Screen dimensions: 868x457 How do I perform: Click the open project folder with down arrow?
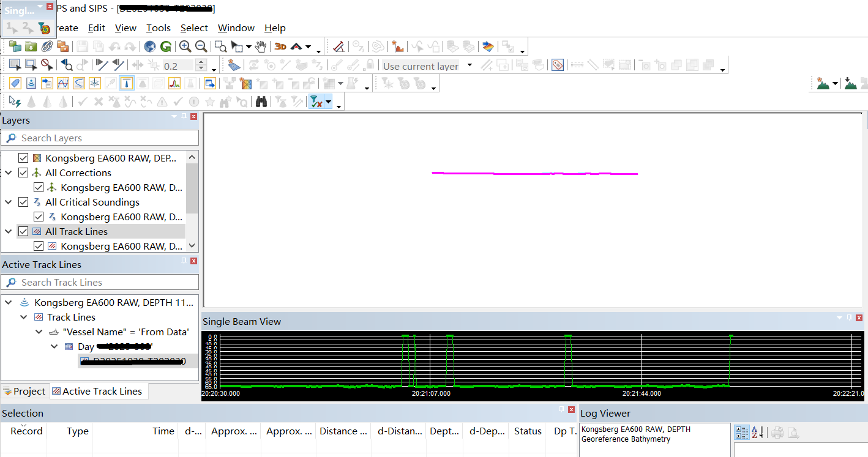pos(31,46)
